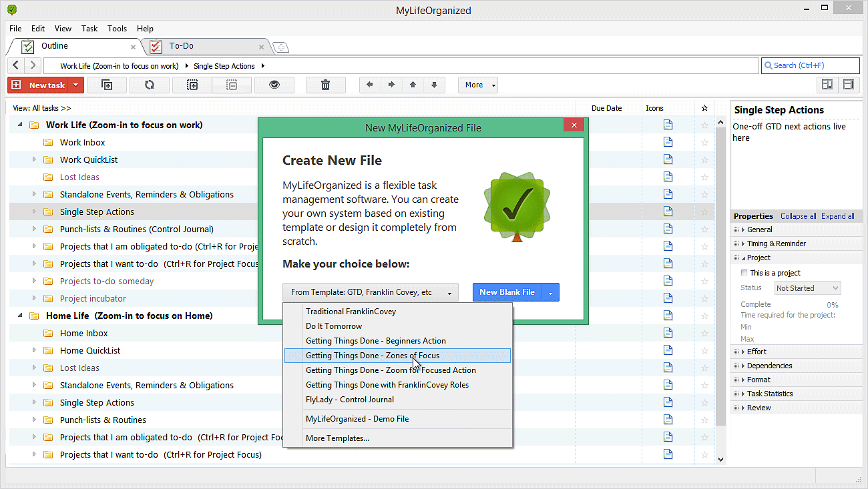Click the navigate back arrow
The image size is (868, 489).
16,65
